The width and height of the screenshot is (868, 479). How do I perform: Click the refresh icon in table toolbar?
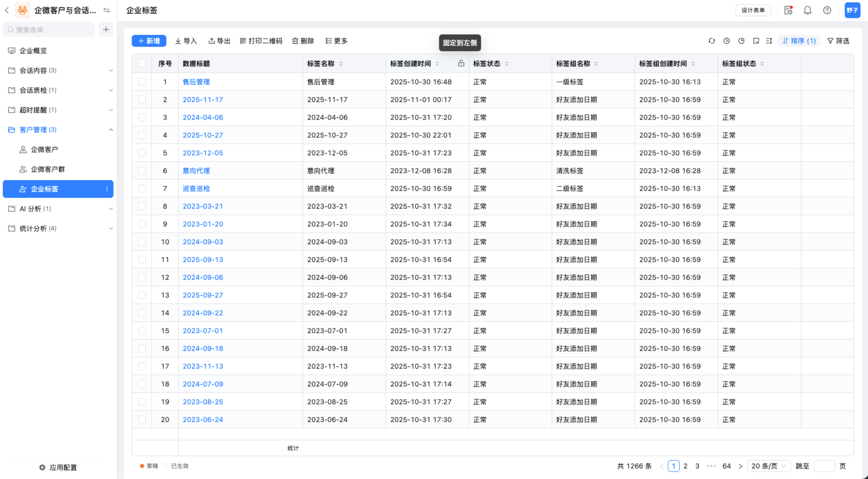pyautogui.click(x=711, y=41)
